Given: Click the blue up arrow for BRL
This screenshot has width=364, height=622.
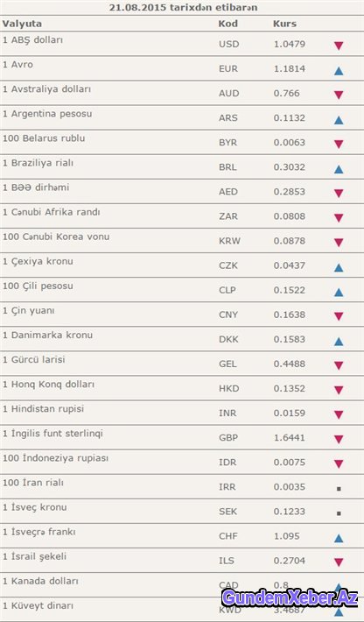Looking at the screenshot, I should pyautogui.click(x=339, y=169).
